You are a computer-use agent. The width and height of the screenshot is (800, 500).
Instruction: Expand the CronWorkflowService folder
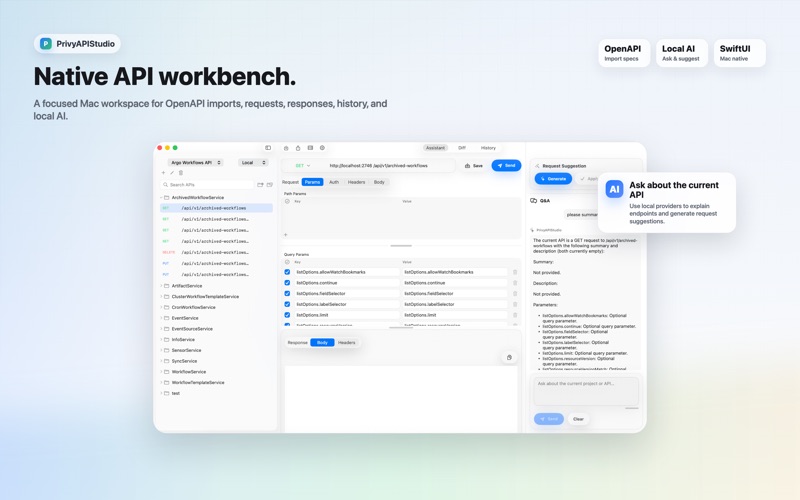161,307
